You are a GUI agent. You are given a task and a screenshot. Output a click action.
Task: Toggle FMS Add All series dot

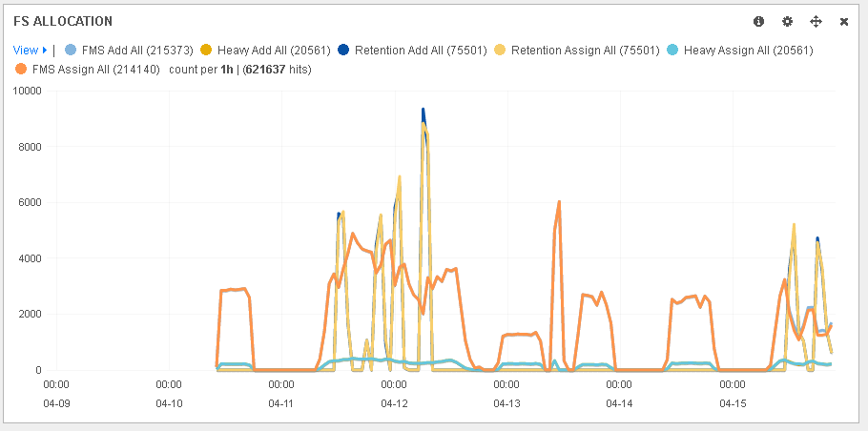[71, 50]
